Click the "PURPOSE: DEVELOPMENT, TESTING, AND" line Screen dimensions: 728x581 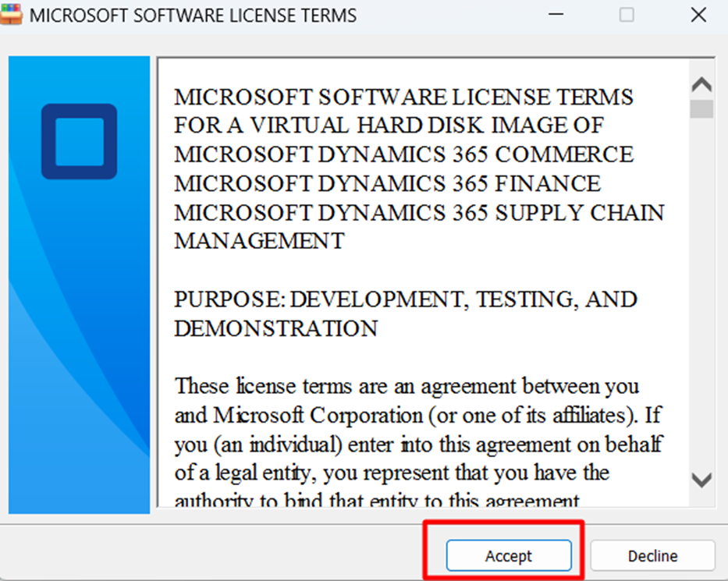[x=405, y=299]
